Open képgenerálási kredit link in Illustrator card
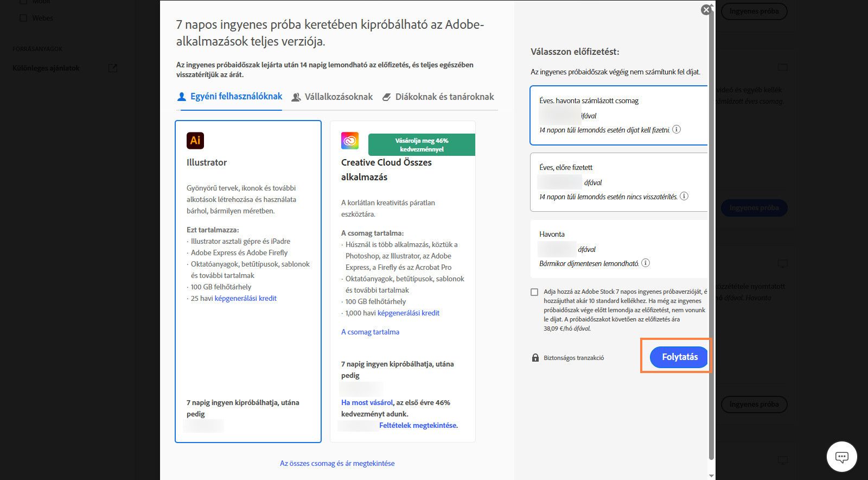The image size is (868, 480). (246, 298)
